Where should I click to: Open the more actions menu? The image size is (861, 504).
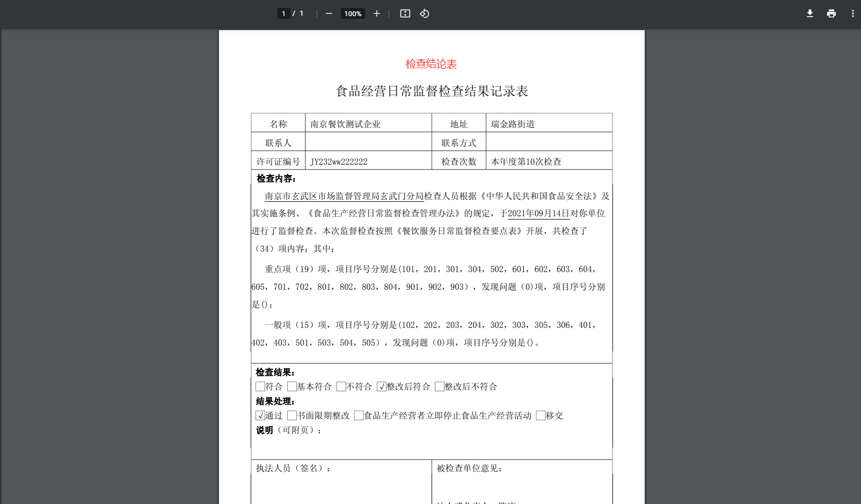[x=852, y=13]
